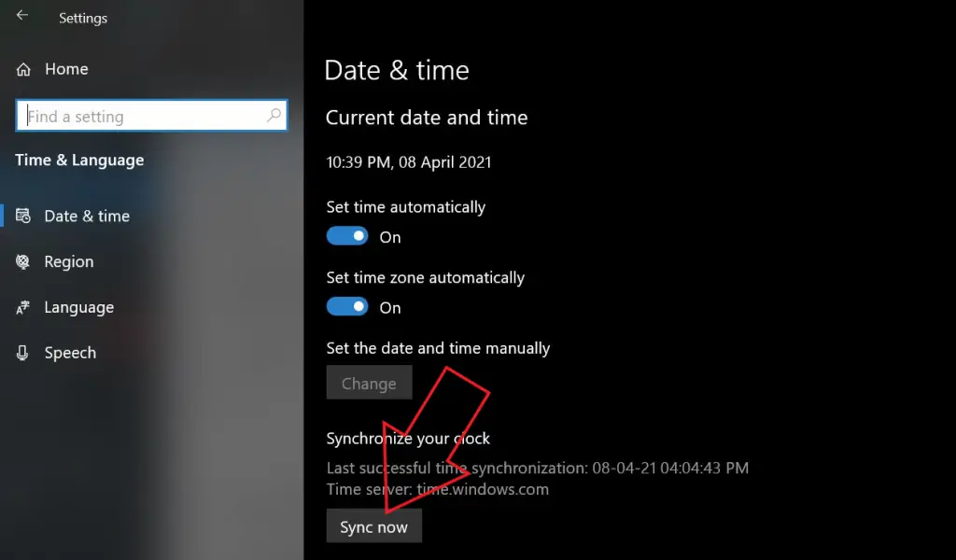The image size is (956, 560).
Task: Click the Settings label at the top
Action: [82, 17]
